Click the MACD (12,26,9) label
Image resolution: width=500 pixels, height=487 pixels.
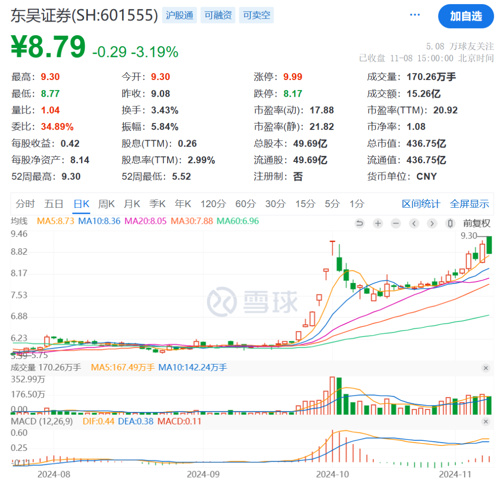point(42,422)
